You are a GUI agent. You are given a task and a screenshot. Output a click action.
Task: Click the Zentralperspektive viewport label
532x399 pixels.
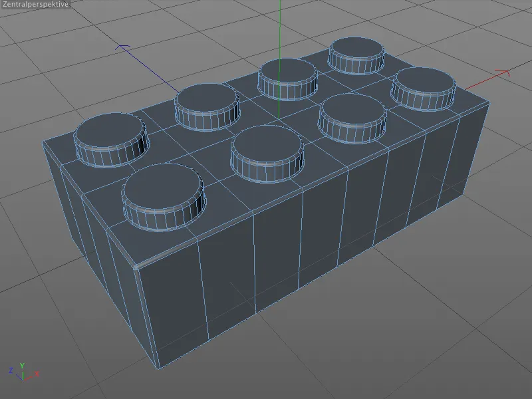tap(35, 4)
